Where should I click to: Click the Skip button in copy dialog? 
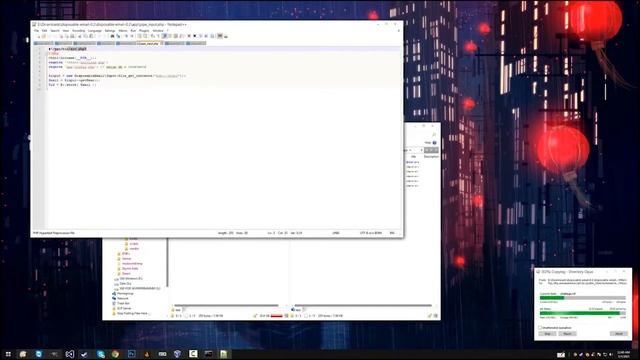tap(547, 333)
